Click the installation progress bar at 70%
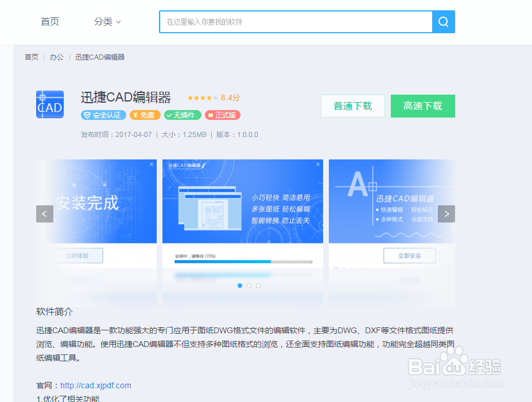The width and height of the screenshot is (532, 402). (x=243, y=262)
